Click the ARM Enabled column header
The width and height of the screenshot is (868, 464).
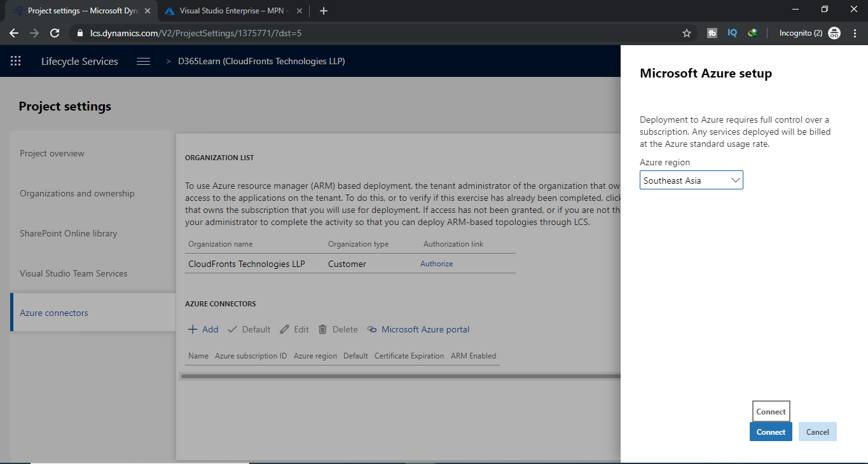coord(473,356)
